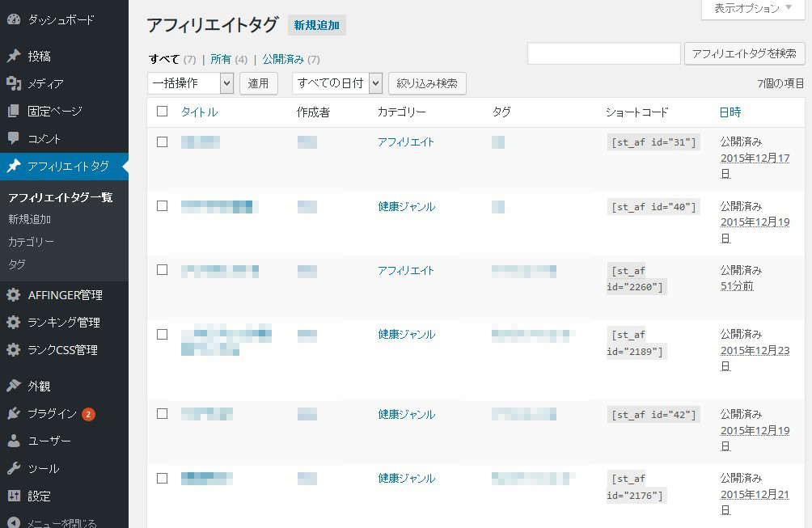
Task: Click the Dashboard gauge icon
Action: pos(14,19)
